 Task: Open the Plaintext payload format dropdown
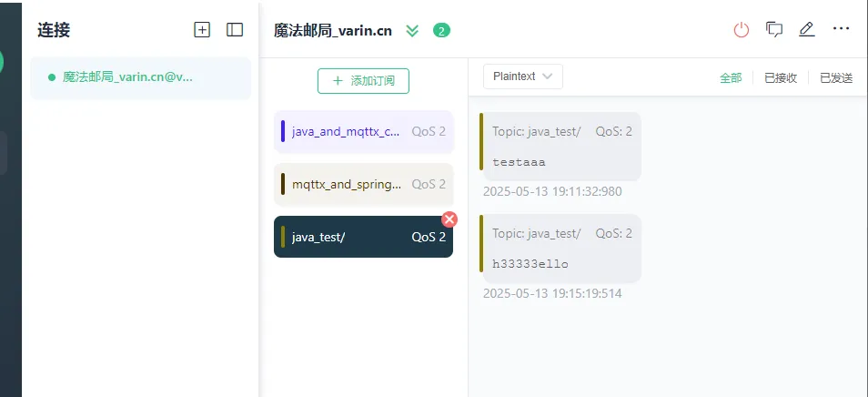523,76
